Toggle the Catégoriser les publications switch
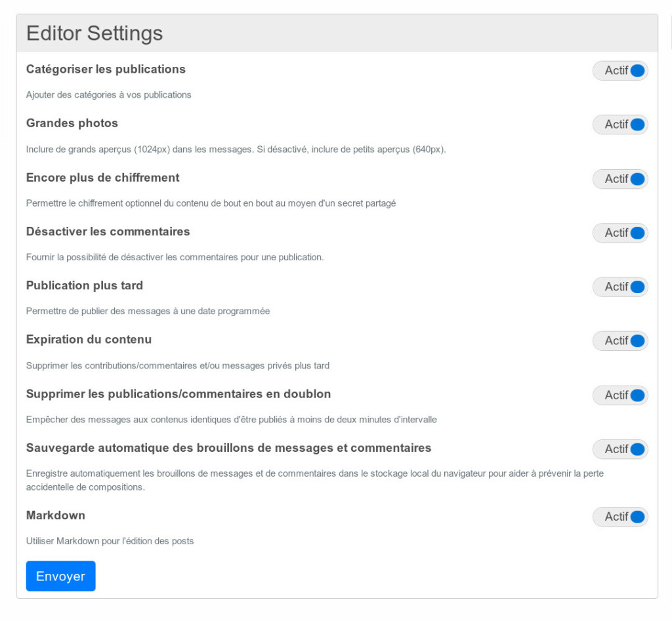Image resolution: width=672 pixels, height=621 pixels. click(620, 71)
